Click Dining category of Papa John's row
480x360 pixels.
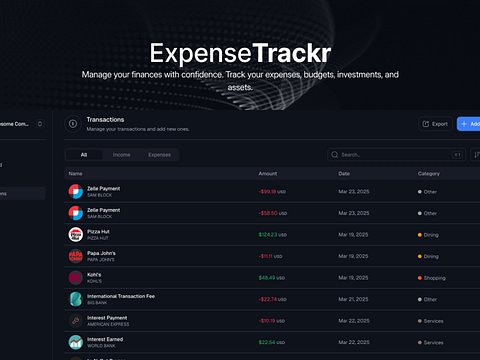click(x=428, y=256)
